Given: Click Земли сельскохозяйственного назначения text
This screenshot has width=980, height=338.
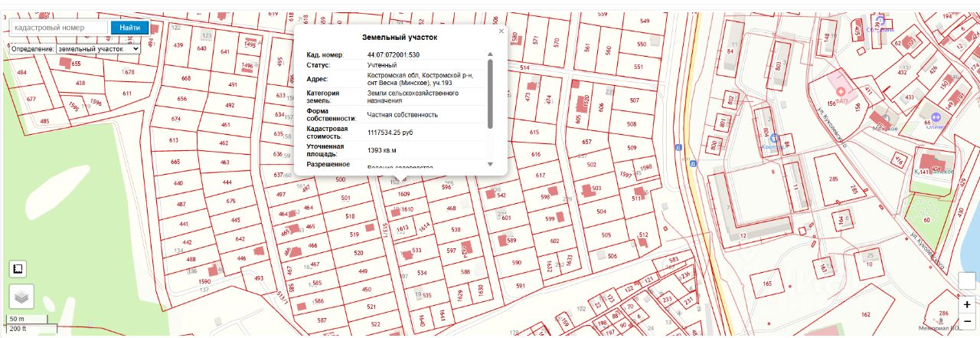Looking at the screenshot, I should 413,97.
